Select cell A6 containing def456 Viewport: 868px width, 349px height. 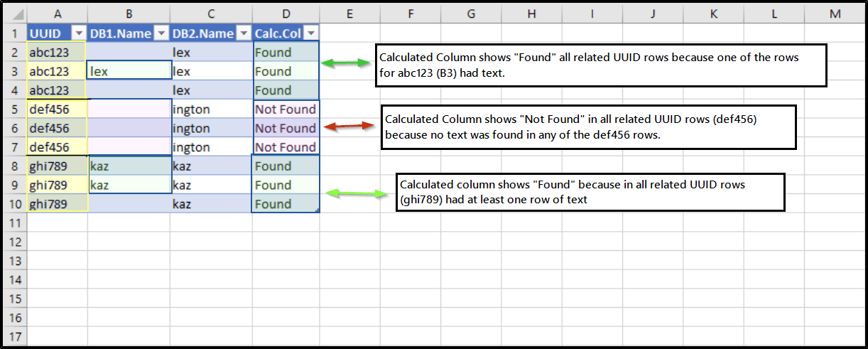coord(57,129)
